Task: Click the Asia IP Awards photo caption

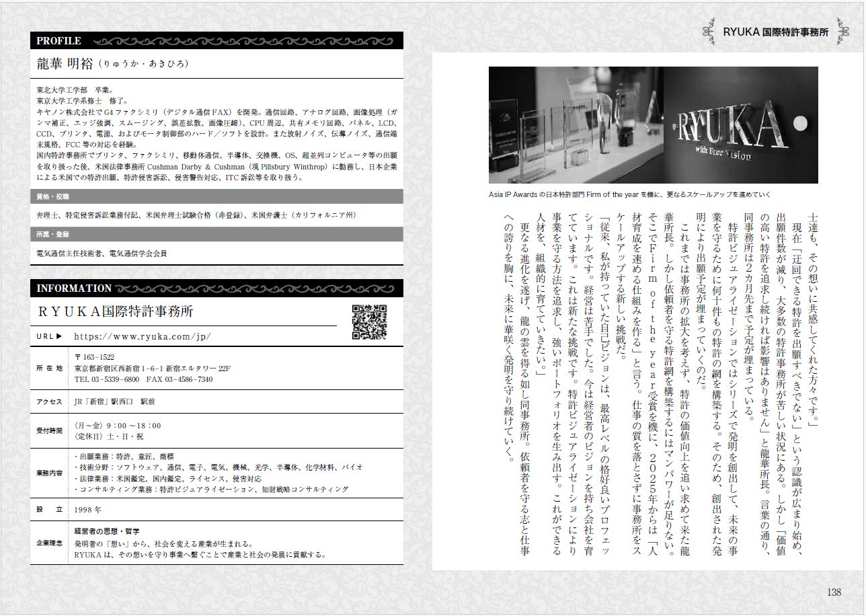Action: pos(629,194)
